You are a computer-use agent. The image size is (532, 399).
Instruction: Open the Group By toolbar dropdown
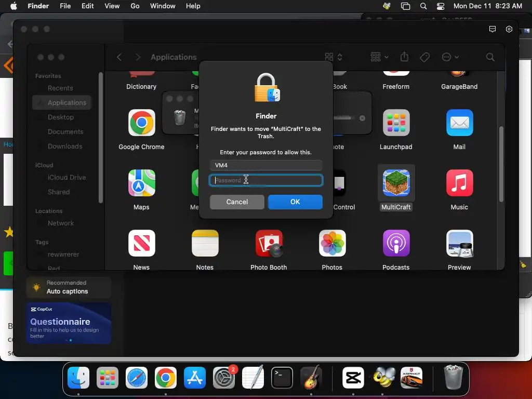click(x=379, y=57)
